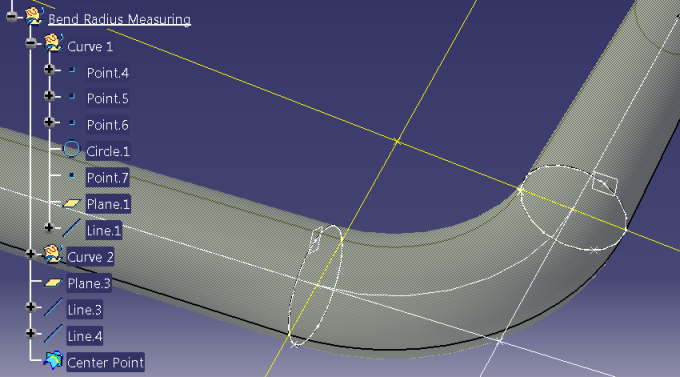680x377 pixels.
Task: Click the Line.4 line icon
Action: click(53, 334)
